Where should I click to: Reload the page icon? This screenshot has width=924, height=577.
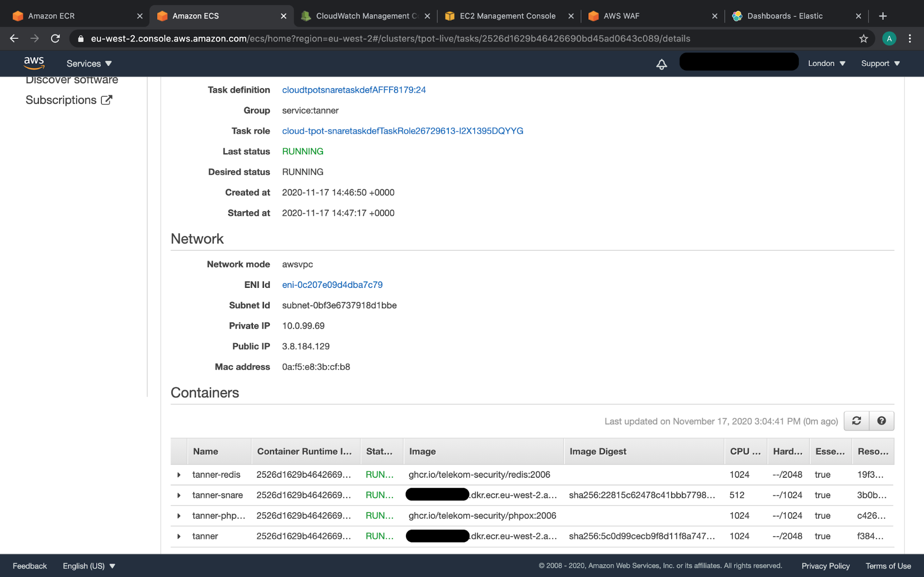point(55,39)
